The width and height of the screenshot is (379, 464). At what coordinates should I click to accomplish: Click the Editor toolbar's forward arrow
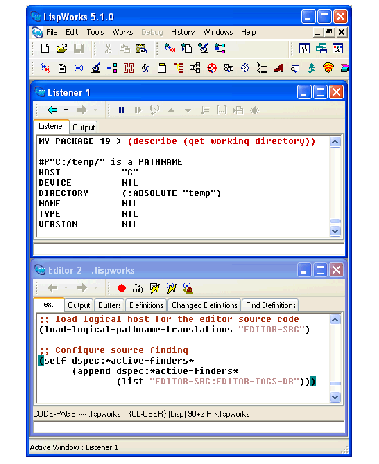point(82,288)
